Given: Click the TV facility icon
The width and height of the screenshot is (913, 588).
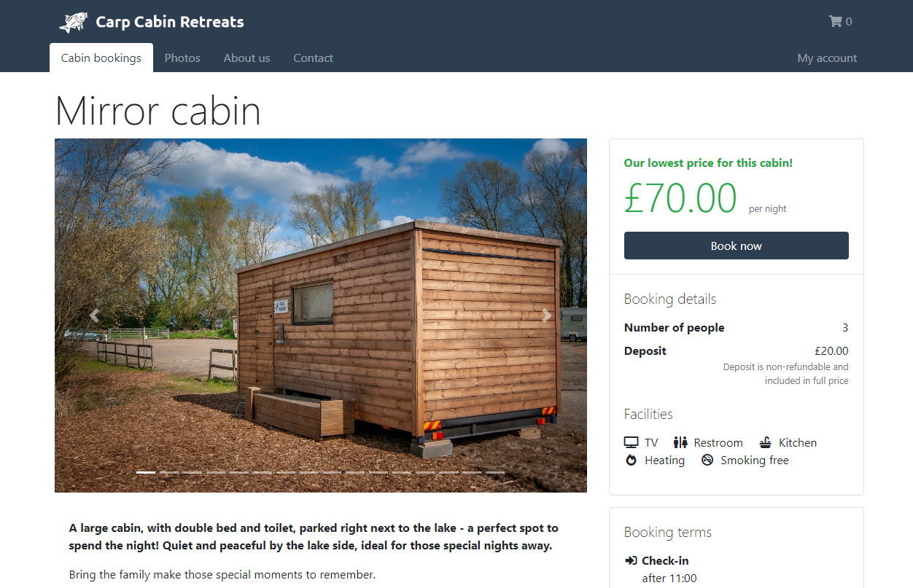Looking at the screenshot, I should (x=631, y=442).
